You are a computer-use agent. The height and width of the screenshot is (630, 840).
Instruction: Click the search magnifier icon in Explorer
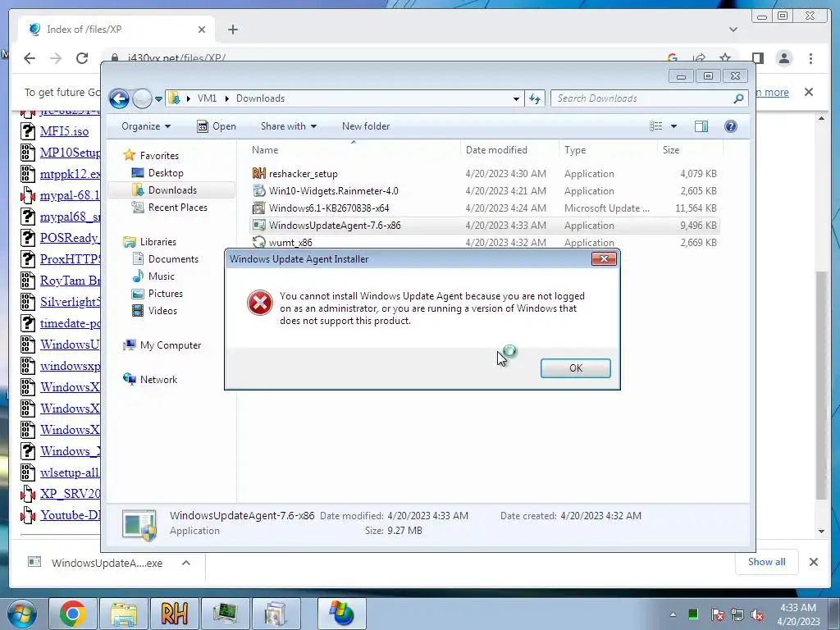point(739,98)
